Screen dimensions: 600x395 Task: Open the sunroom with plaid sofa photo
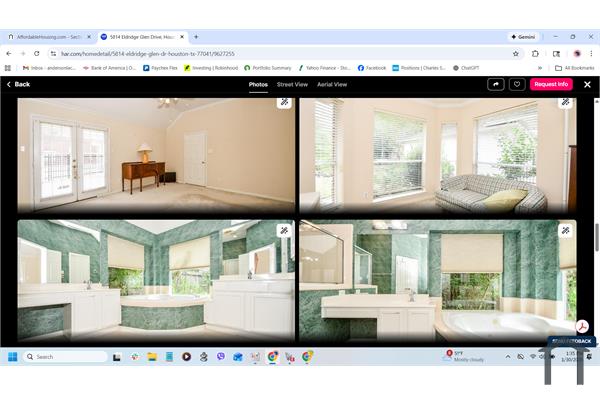(438, 155)
